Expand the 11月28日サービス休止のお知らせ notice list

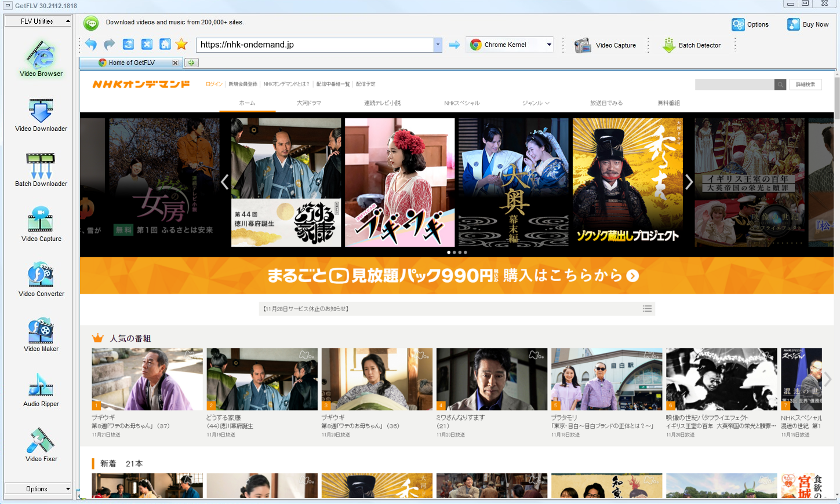pos(648,309)
